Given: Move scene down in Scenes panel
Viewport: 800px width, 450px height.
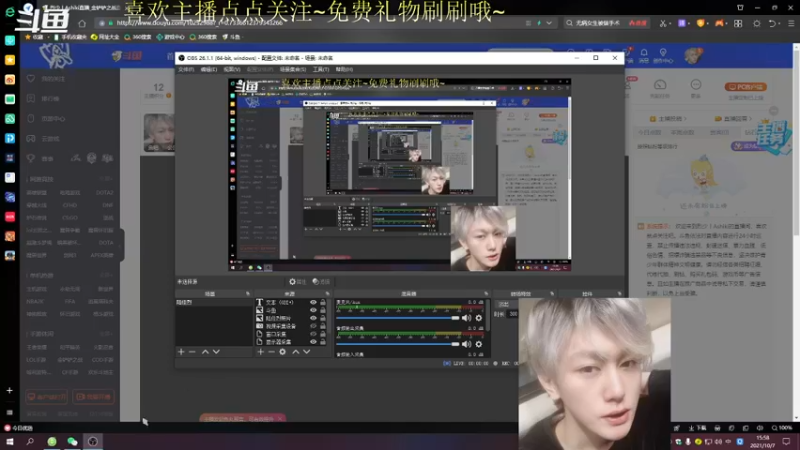Looking at the screenshot, I should pos(216,352).
